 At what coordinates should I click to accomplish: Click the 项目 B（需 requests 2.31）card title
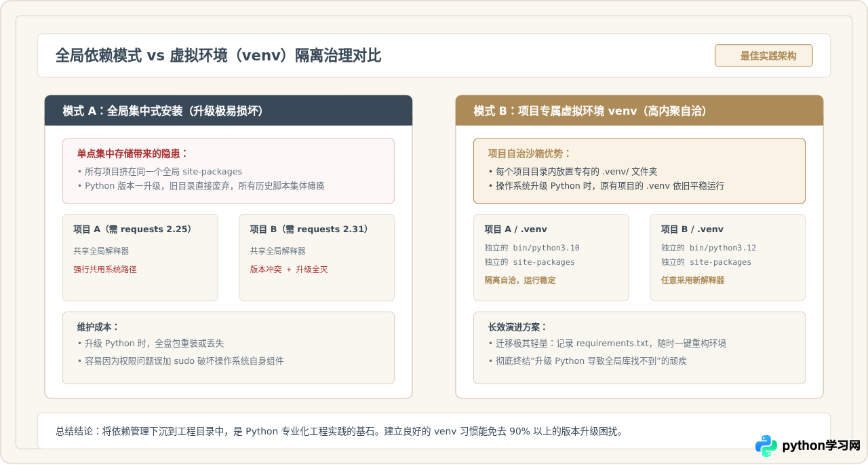point(309,229)
